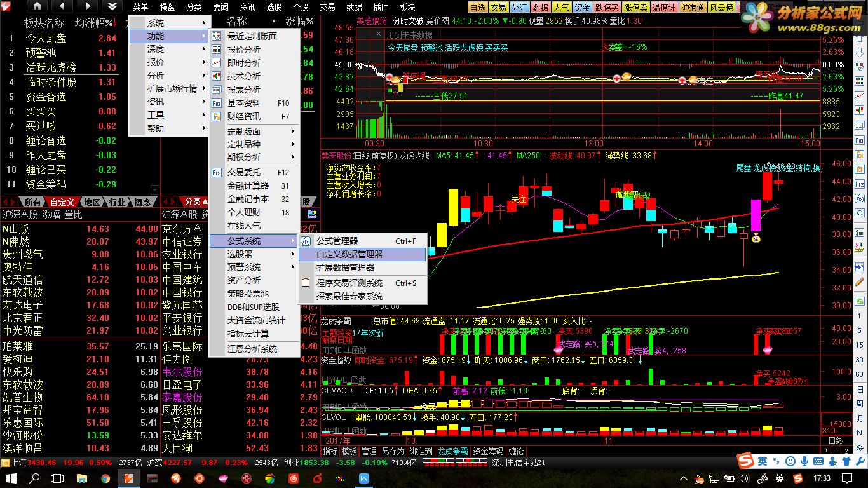This screenshot has height=488, width=868.
Task: Switch to the 地区 tab
Action: point(92,202)
